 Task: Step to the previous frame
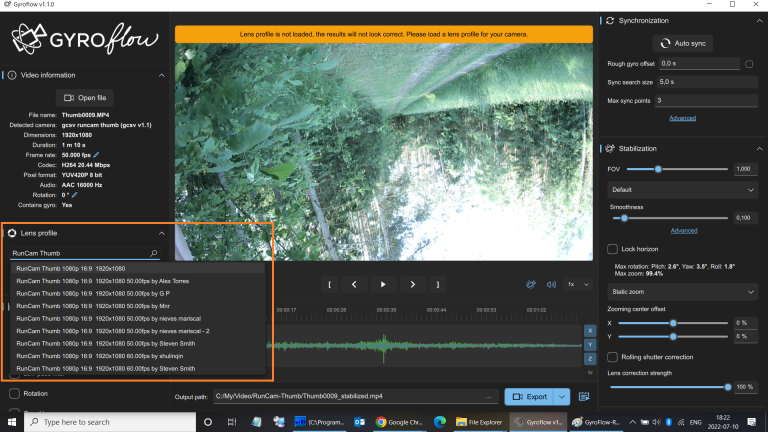click(x=354, y=285)
